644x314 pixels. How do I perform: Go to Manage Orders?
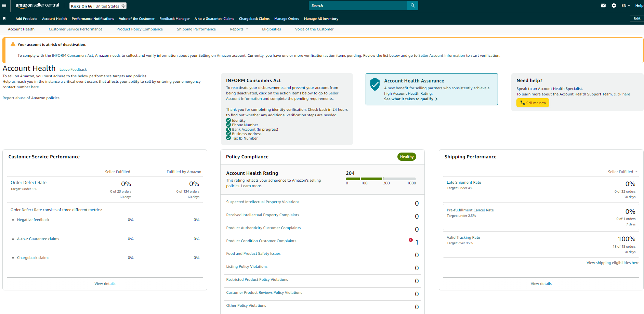coord(287,19)
